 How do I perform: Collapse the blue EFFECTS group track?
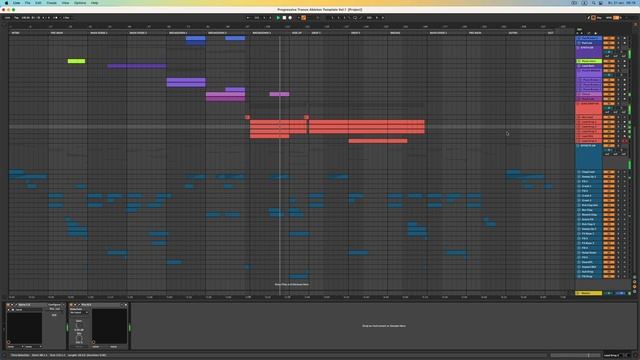tap(578, 146)
